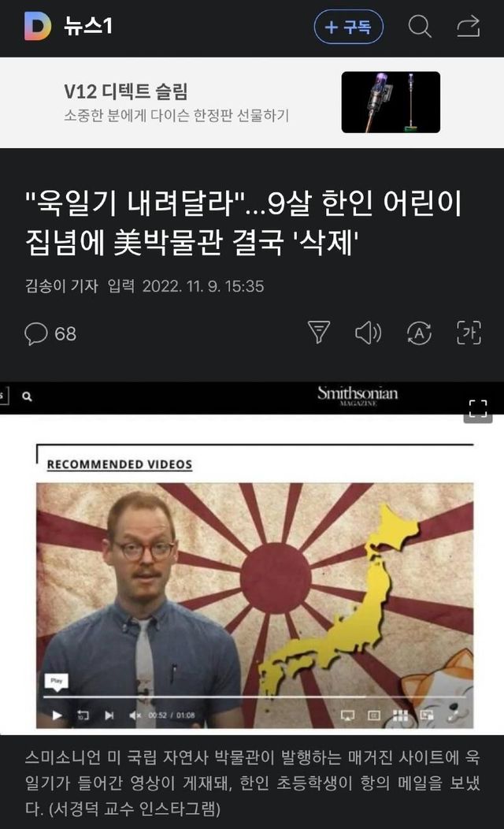Image resolution: width=504 pixels, height=829 pixels.
Task: Translate the article with the A icon
Action: [419, 333]
